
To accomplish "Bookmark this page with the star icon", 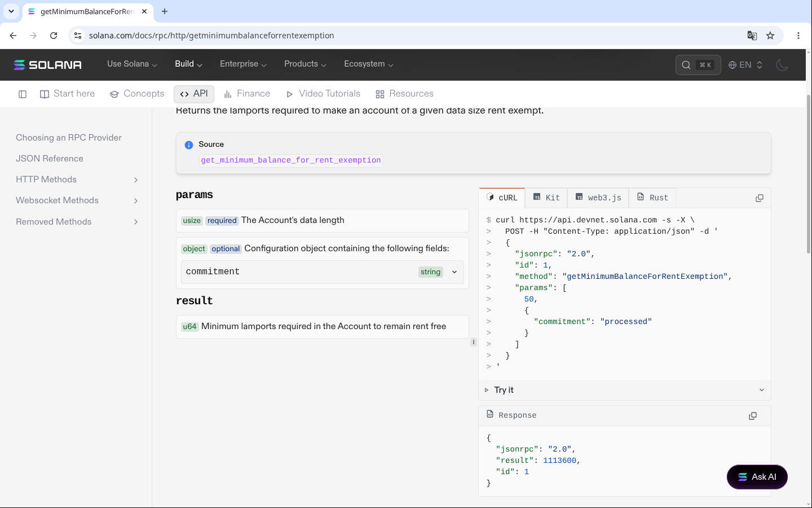I will 770,36.
